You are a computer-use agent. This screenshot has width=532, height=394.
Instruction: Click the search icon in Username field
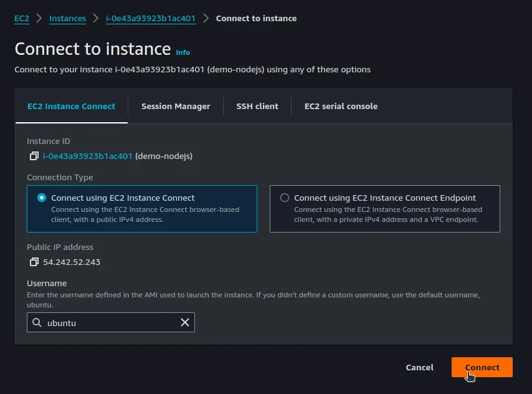37,322
